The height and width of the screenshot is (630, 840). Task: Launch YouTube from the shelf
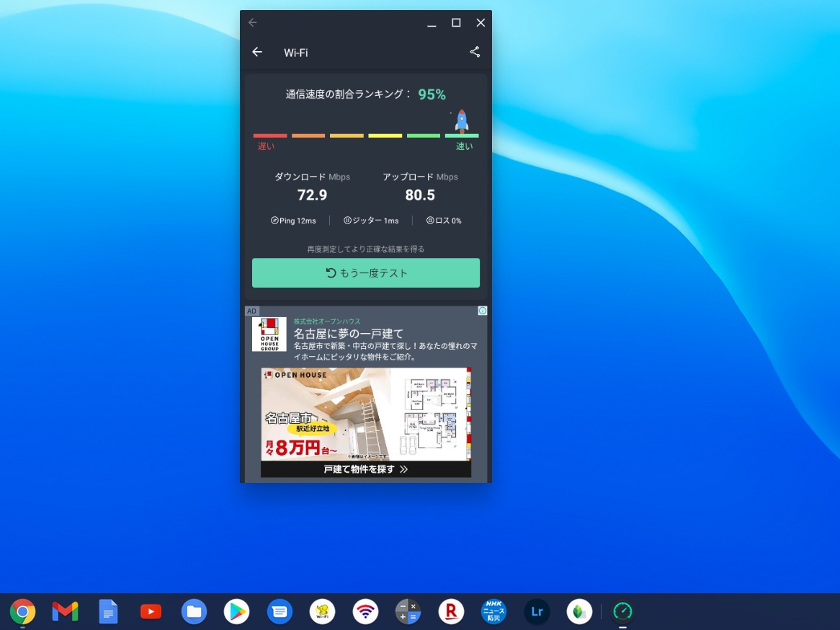coord(151,611)
